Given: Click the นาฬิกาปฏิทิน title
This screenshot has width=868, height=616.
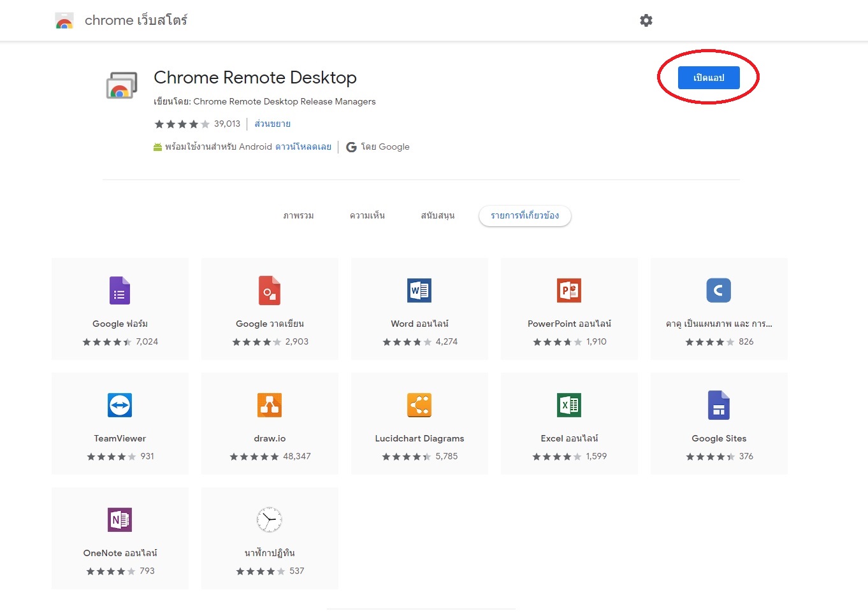Looking at the screenshot, I should point(270,553).
